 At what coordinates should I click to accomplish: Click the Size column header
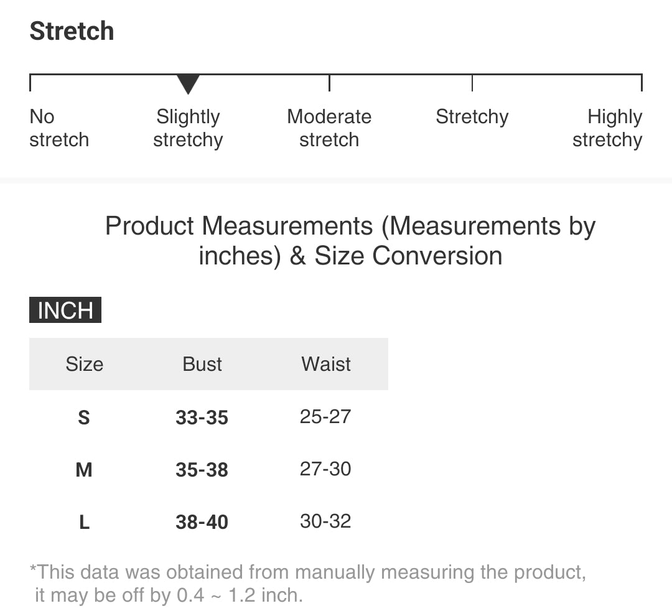84,364
